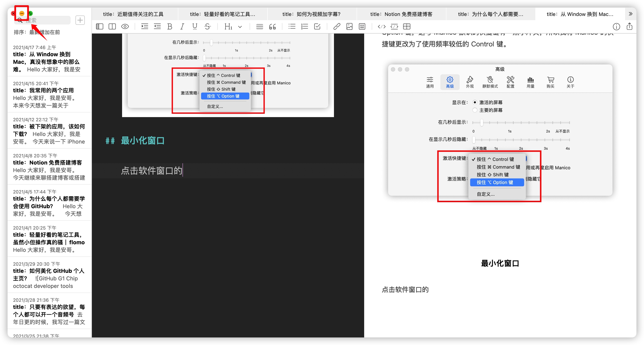644x345 pixels.
Task: Toggle the split editor view
Action: 112,26
